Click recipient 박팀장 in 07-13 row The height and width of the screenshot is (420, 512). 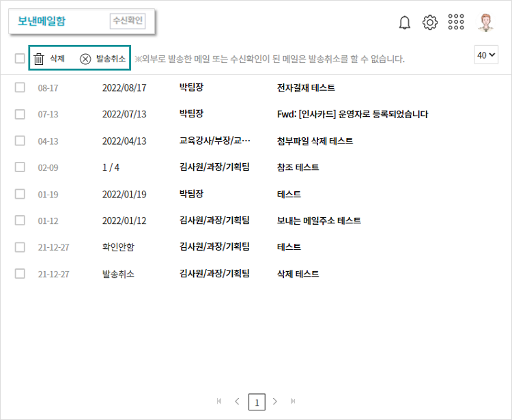click(191, 113)
